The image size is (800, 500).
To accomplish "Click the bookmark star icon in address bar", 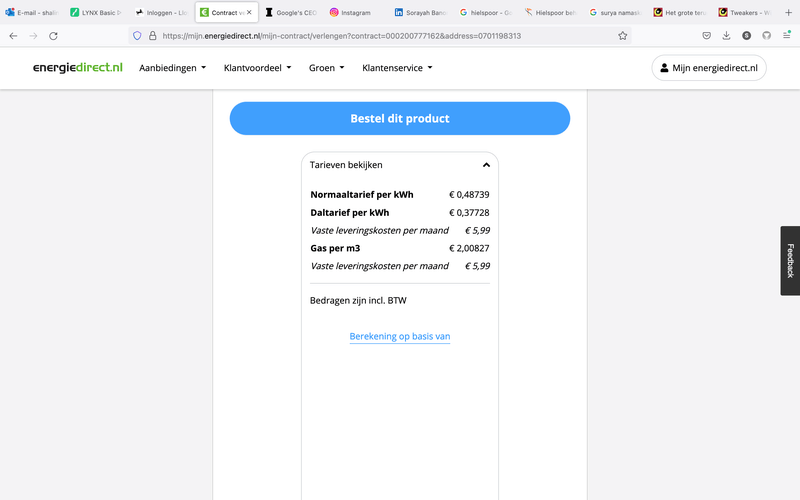I will point(623,35).
